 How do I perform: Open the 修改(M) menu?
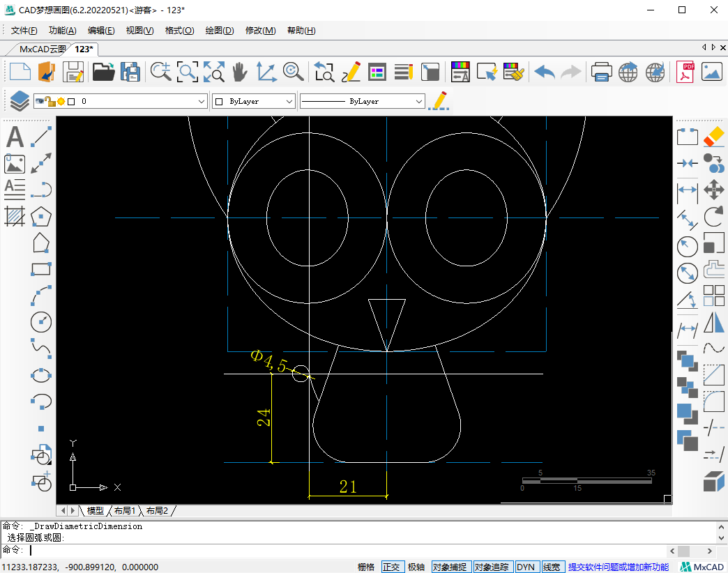point(261,31)
